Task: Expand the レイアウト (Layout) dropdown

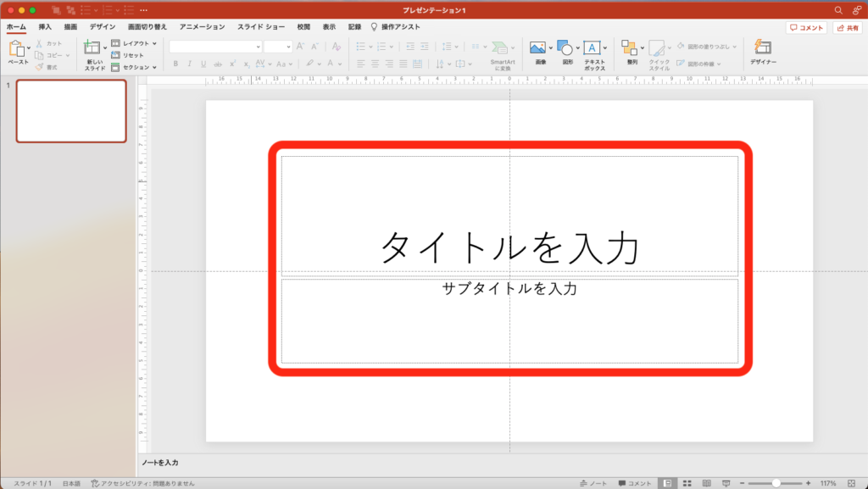Action: (x=134, y=43)
